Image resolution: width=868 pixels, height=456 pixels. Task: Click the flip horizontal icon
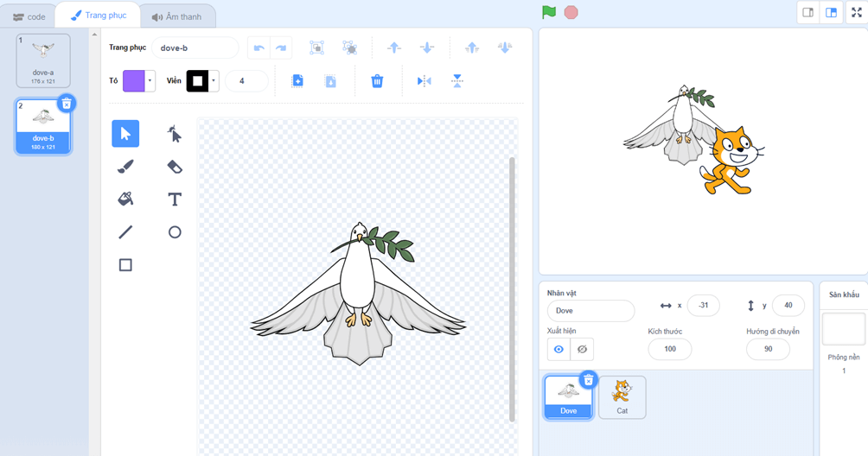[x=424, y=81]
